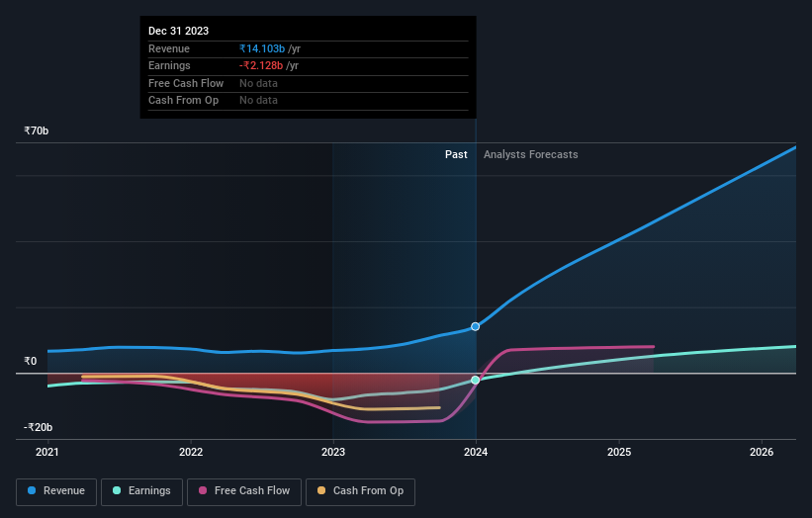Click the Revenue row label in tooltip
The width and height of the screenshot is (812, 518).
[x=169, y=48]
